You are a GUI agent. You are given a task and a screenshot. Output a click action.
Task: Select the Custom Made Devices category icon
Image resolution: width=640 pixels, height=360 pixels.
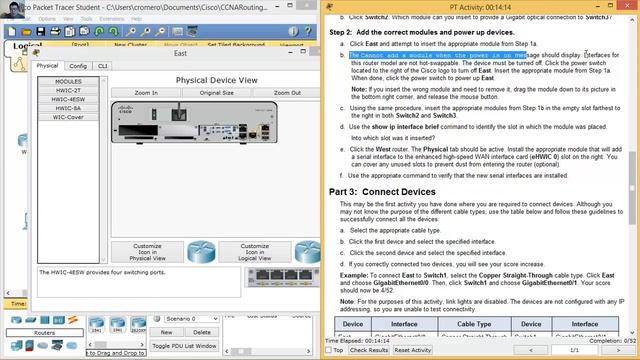click(x=57, y=345)
